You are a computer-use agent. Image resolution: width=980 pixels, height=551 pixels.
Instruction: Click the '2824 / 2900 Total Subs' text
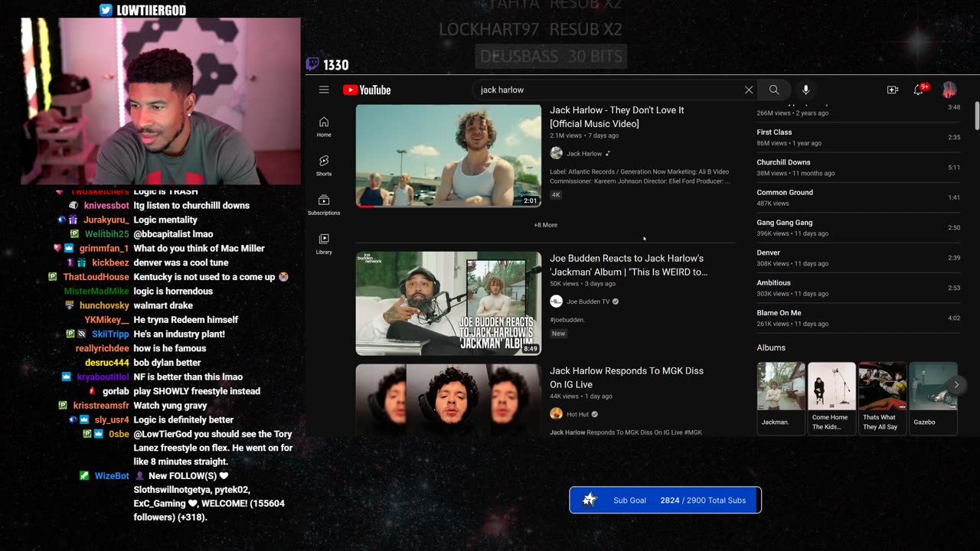pos(703,500)
